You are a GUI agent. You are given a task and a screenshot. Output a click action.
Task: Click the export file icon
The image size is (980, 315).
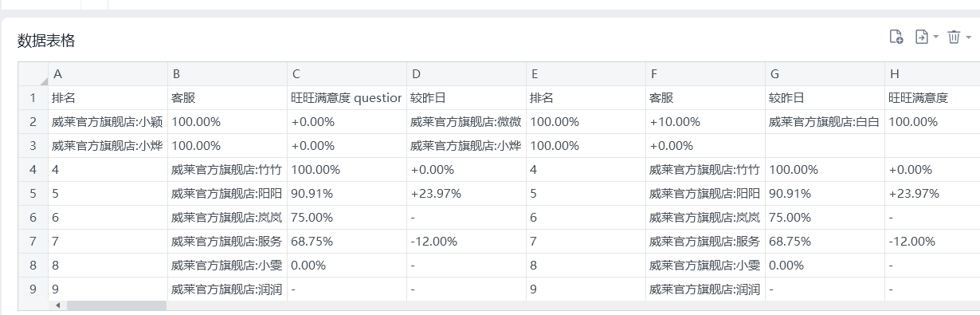(922, 37)
